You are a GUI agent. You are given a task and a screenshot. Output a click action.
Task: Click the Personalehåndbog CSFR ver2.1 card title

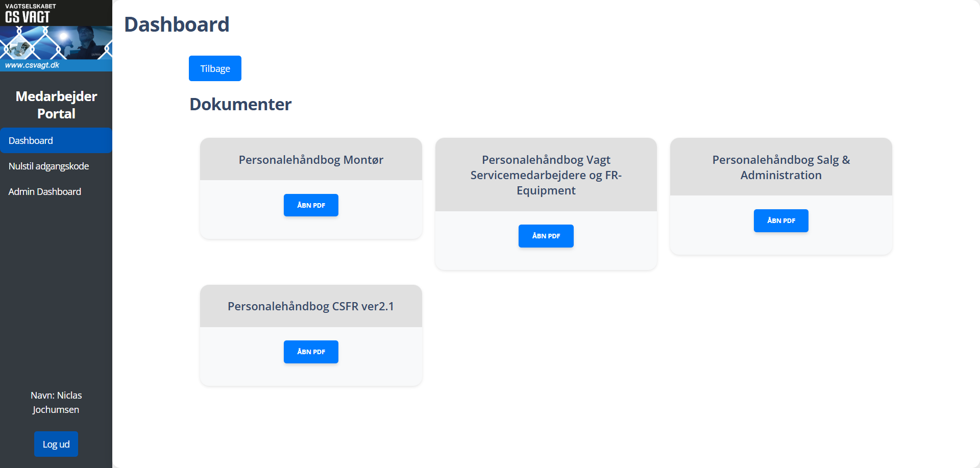tap(311, 306)
